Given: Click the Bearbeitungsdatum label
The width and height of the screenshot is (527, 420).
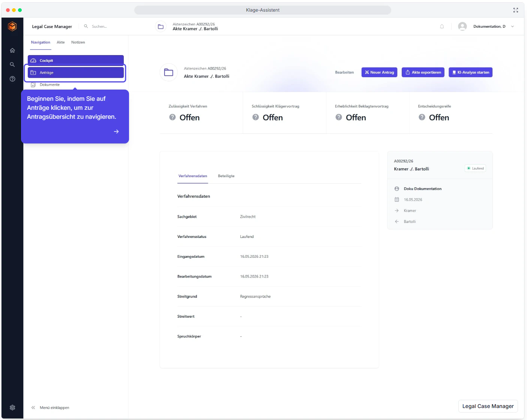Looking at the screenshot, I should tap(194, 277).
